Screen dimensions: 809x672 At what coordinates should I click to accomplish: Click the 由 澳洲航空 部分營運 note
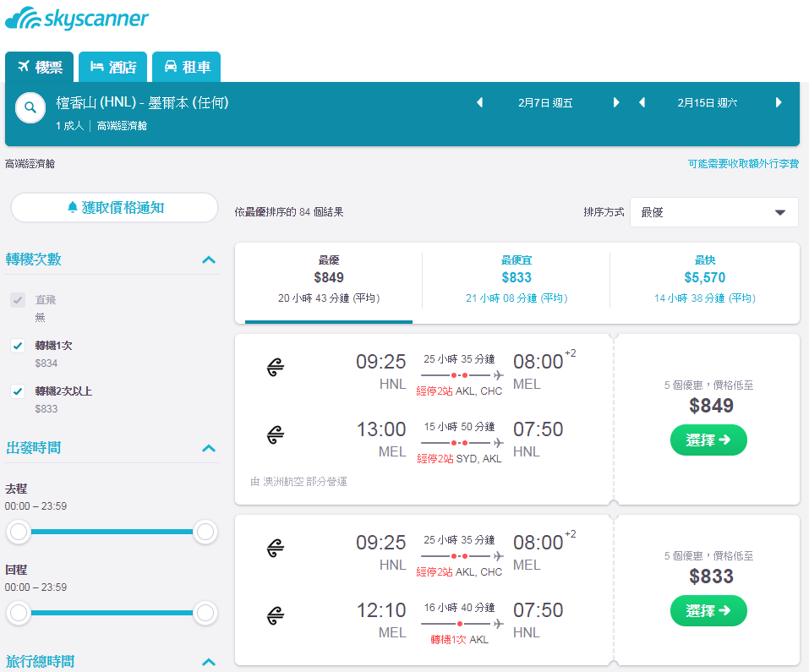(298, 482)
